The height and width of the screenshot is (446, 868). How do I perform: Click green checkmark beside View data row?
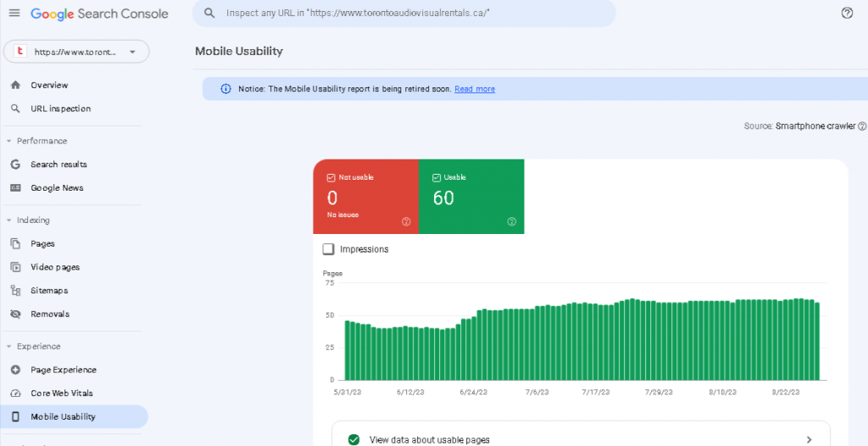[353, 440]
